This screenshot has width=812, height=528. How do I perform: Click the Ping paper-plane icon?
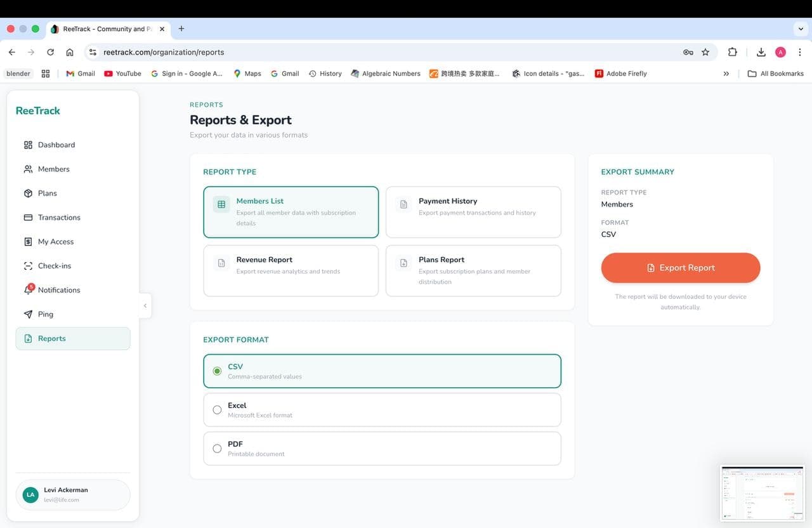click(x=28, y=313)
